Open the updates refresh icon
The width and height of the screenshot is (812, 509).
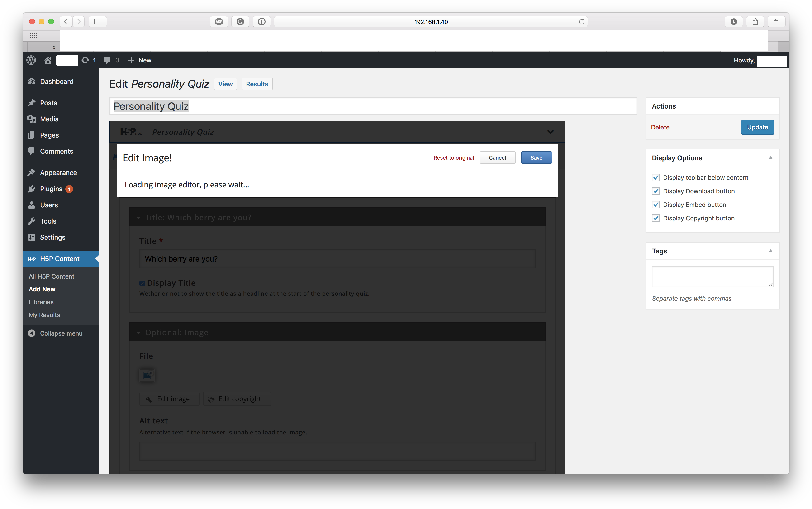click(x=85, y=60)
